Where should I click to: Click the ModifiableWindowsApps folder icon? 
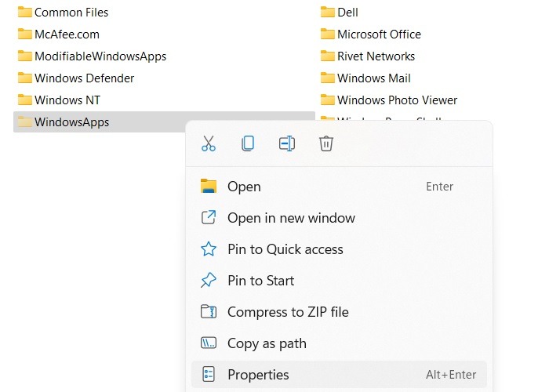coord(25,56)
